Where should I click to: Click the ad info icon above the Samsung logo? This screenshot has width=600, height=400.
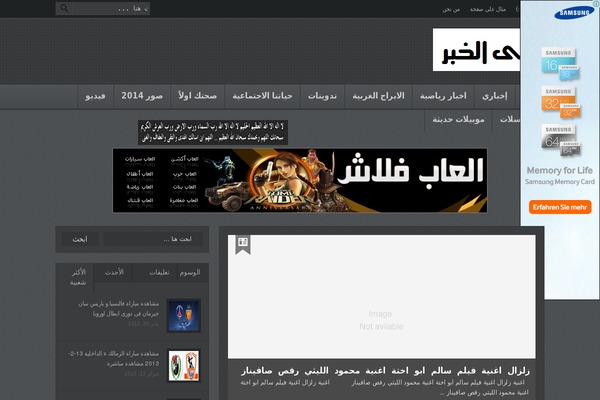[x=596, y=3]
